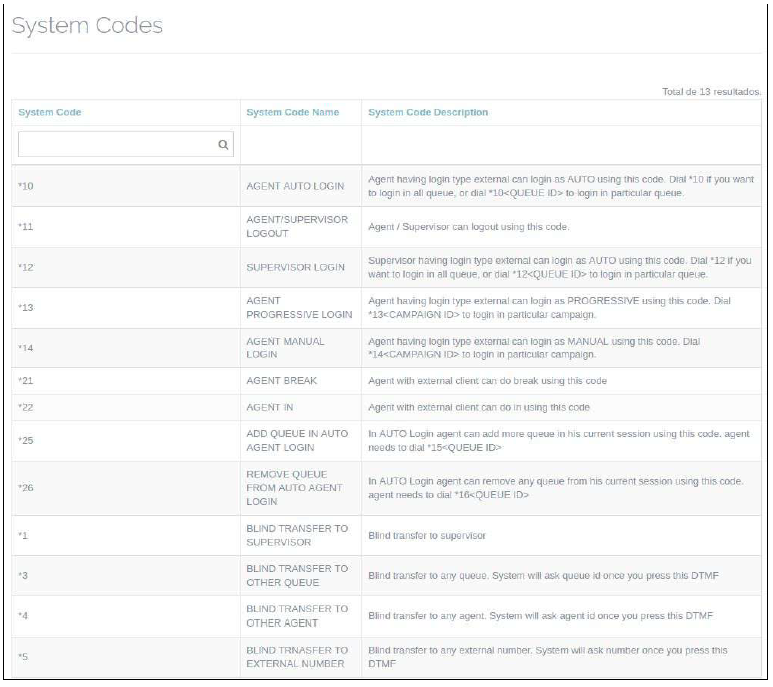The image size is (773, 687).
Task: Click the AGENT PROGRESSIVE LOGIN entry
Action: [x=299, y=308]
